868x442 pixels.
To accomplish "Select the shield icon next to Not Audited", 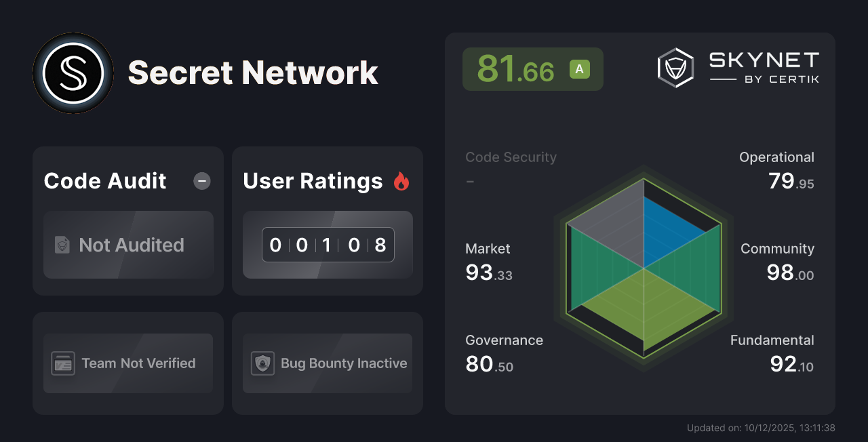I will (x=61, y=245).
